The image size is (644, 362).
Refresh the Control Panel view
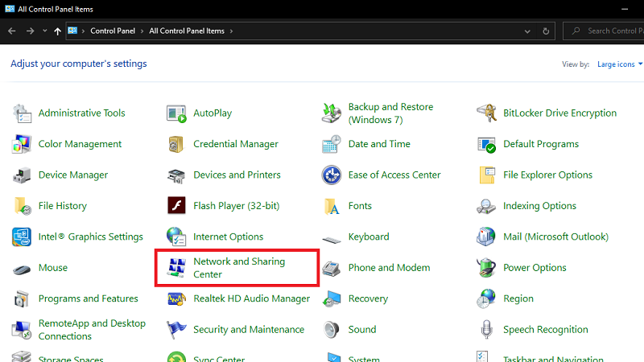coord(547,31)
